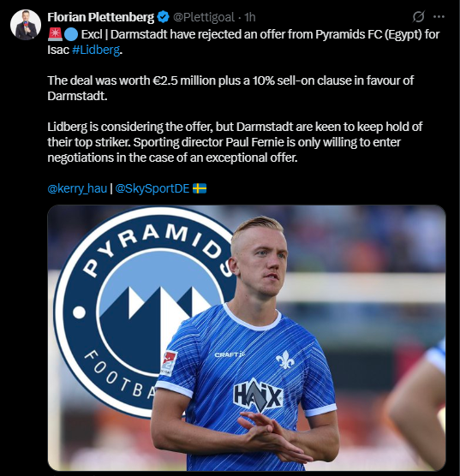Image resolution: width=460 pixels, height=476 pixels.
Task: Click the blue circle emoji
Action: click(x=71, y=34)
